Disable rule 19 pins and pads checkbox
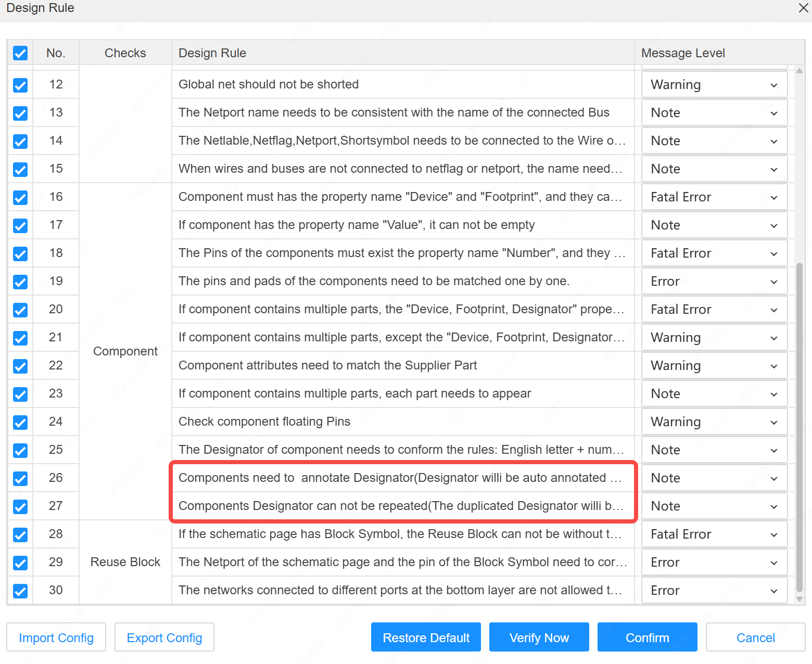The height and width of the screenshot is (664, 812). pos(20,282)
